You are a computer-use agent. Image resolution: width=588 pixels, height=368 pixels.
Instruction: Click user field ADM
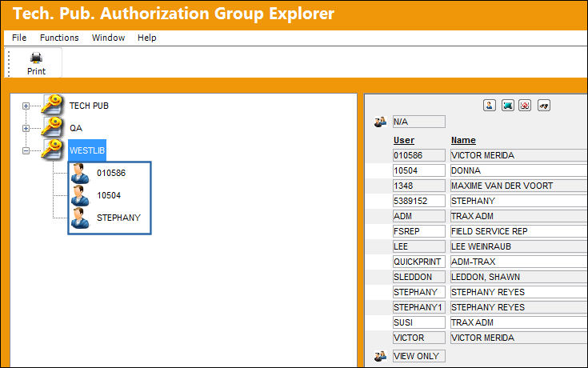pyautogui.click(x=419, y=216)
